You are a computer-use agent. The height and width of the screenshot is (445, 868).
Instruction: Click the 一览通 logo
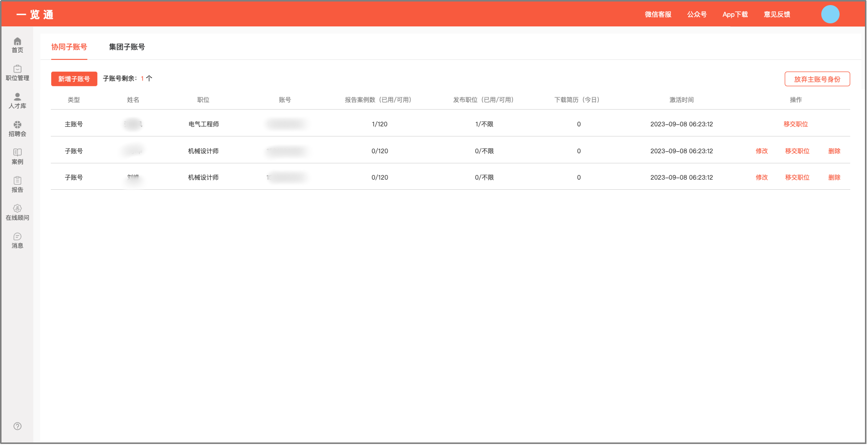pyautogui.click(x=35, y=15)
